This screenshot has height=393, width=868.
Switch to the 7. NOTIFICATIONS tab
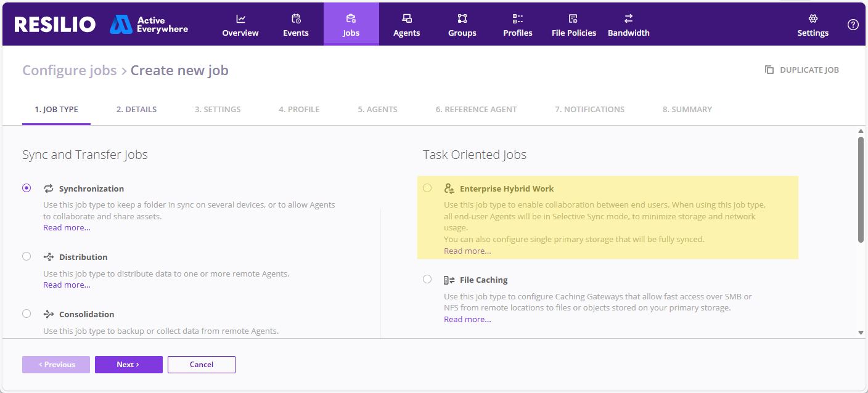click(x=589, y=109)
